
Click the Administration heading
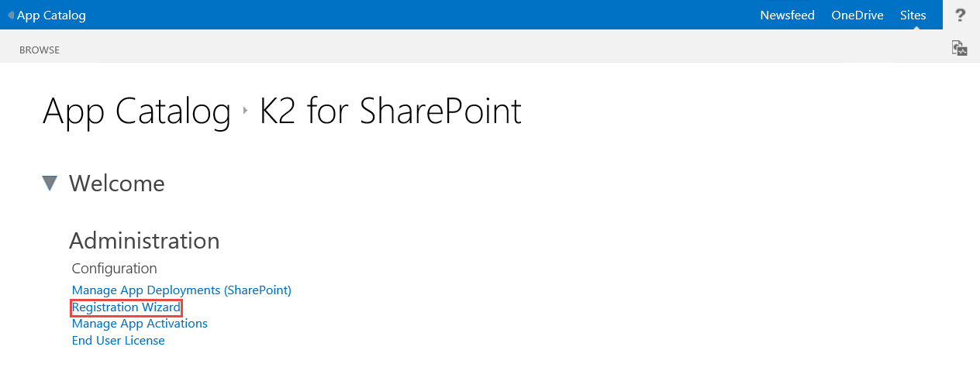(144, 241)
